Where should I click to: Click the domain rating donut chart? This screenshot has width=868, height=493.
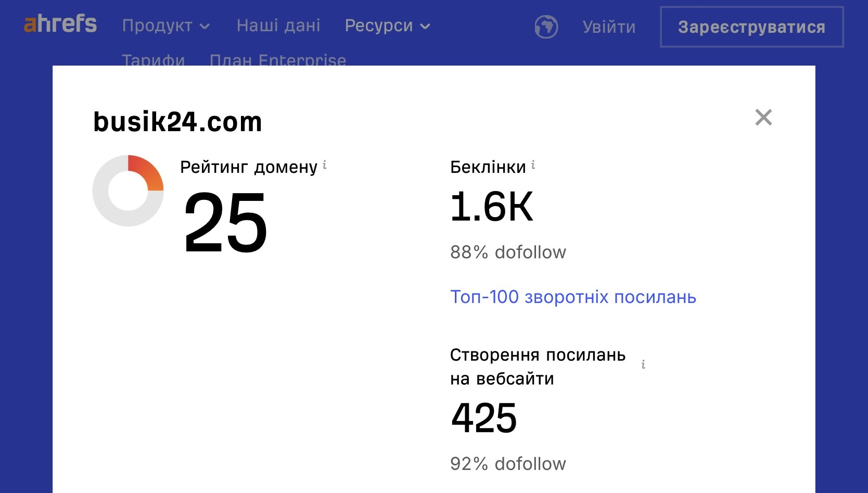128,191
